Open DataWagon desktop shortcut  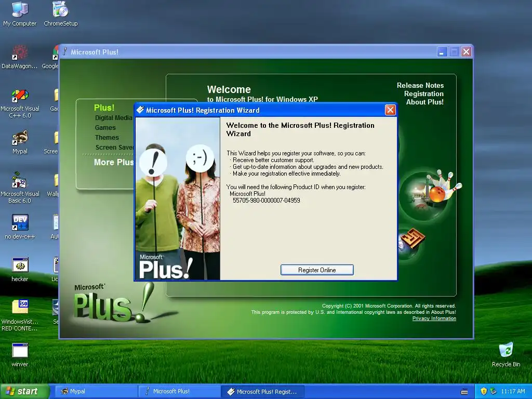pyautogui.click(x=20, y=57)
